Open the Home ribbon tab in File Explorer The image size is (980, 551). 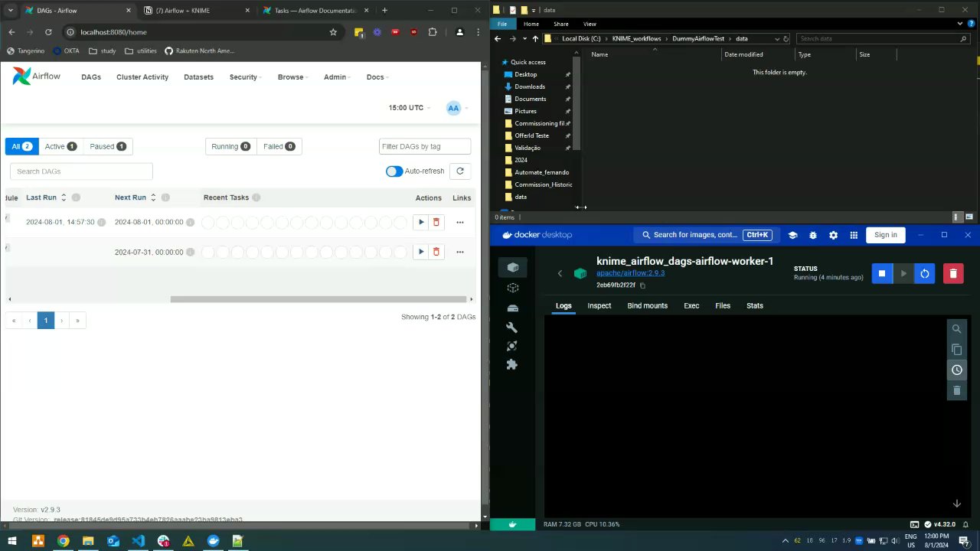[x=531, y=24]
